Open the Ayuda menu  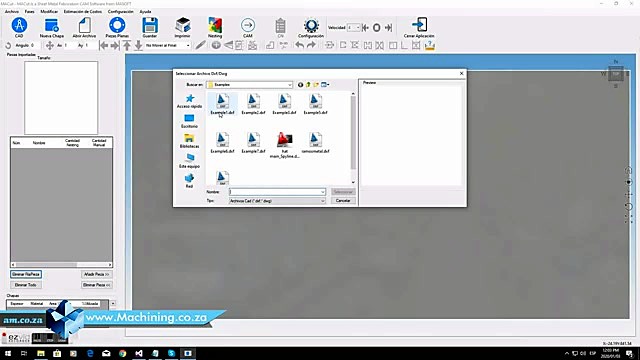click(x=145, y=11)
